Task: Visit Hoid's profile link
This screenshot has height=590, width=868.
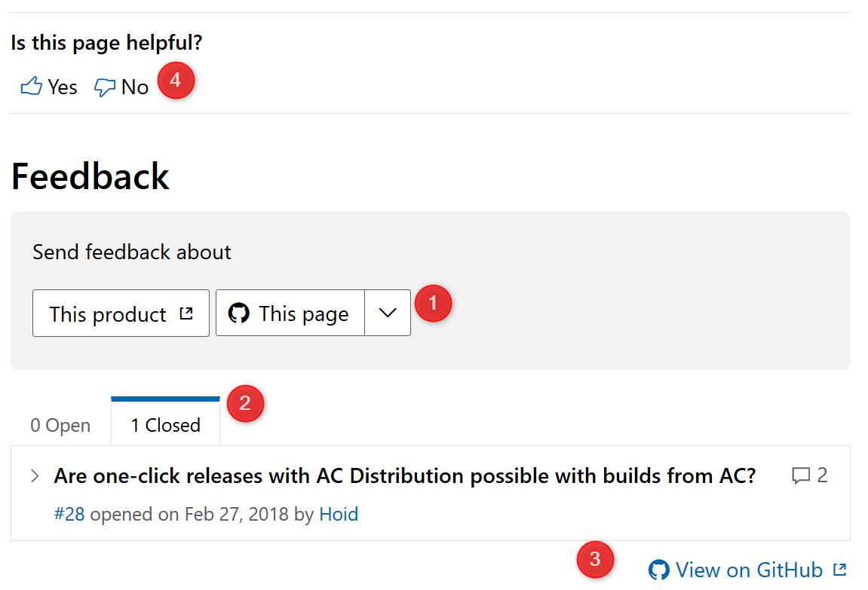Action: click(339, 514)
